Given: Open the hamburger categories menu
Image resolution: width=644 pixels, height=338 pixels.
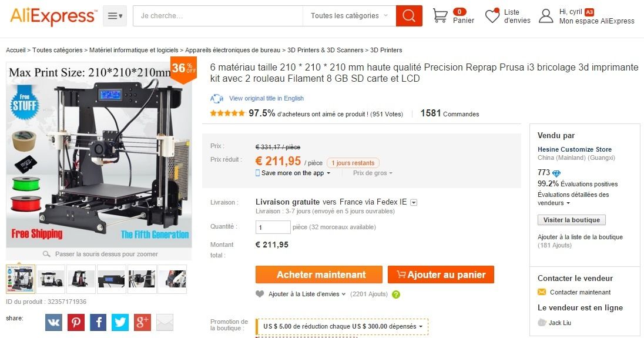Looking at the screenshot, I should tap(115, 16).
